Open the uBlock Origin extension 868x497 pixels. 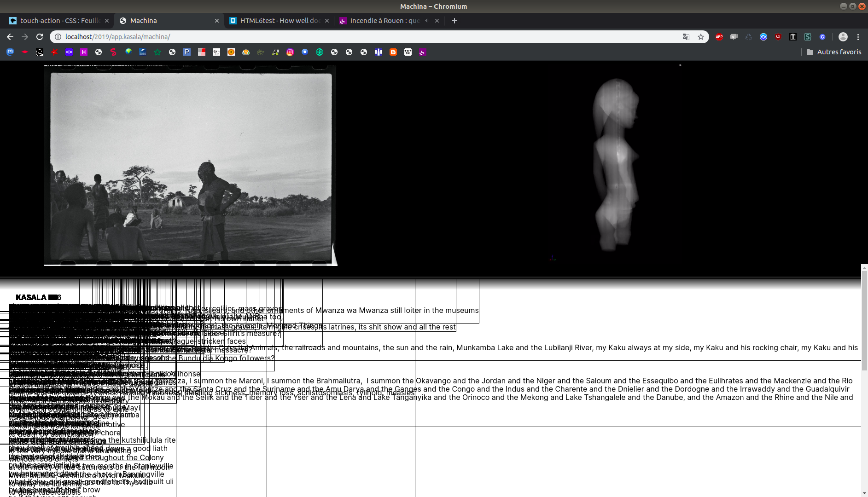pos(778,37)
